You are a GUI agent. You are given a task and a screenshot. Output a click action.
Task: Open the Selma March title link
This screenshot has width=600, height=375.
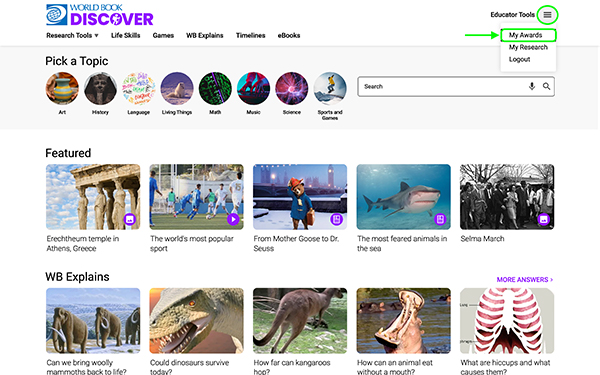[x=482, y=239]
